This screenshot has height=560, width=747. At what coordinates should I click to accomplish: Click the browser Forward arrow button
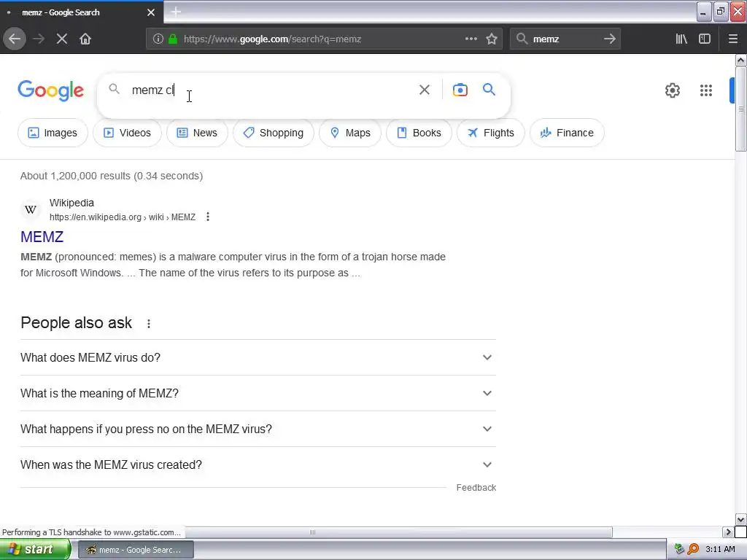[x=39, y=39]
